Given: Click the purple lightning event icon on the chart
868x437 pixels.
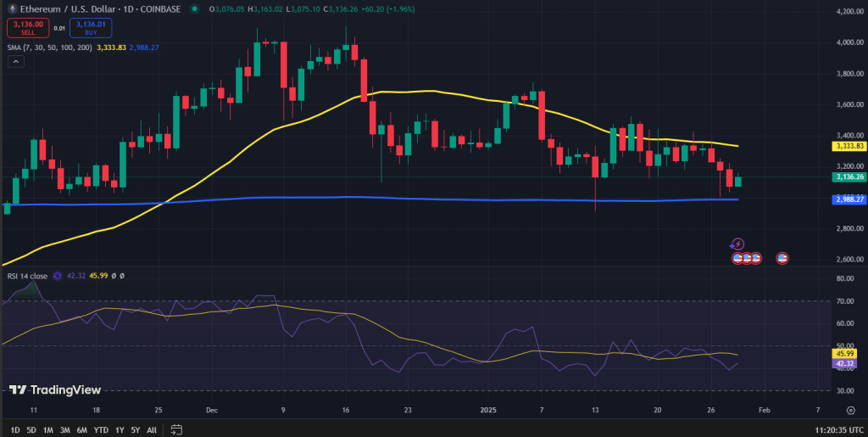Looking at the screenshot, I should (x=737, y=244).
